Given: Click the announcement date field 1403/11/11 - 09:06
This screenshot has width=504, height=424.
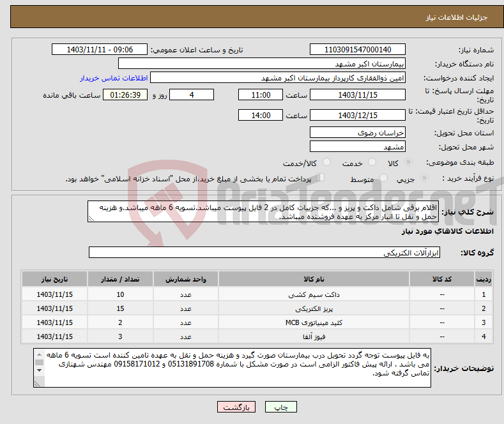Looking at the screenshot, I should tap(99, 49).
